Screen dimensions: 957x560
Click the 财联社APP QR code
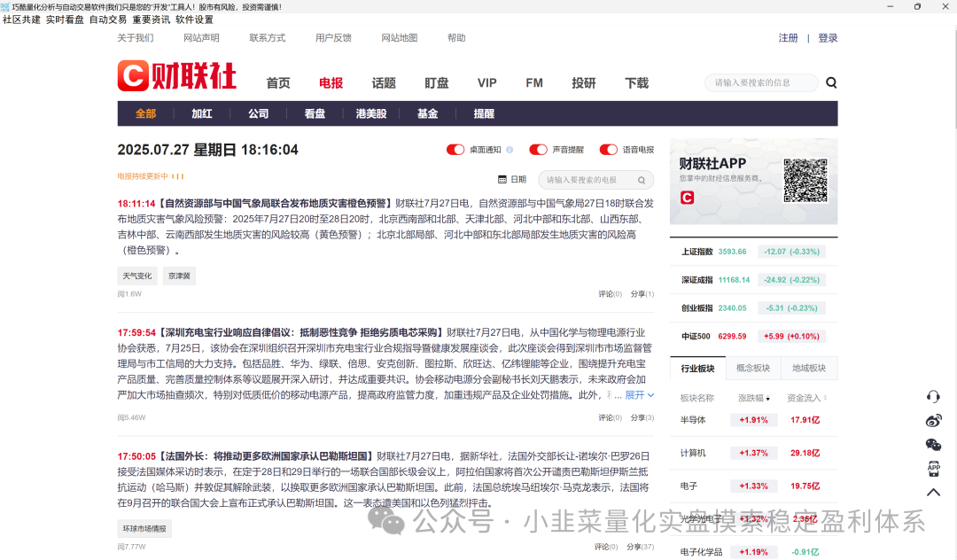(805, 181)
